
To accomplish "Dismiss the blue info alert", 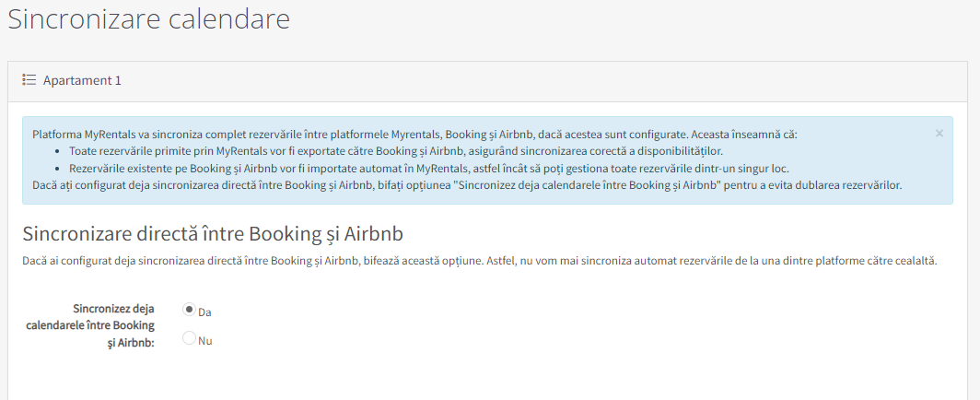I will 939,133.
